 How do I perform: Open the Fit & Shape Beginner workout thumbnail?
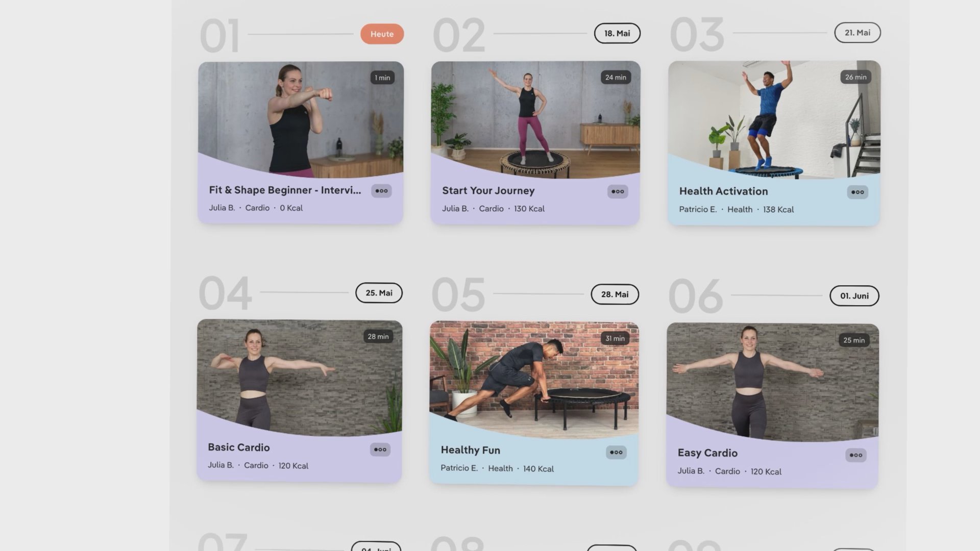point(301,119)
